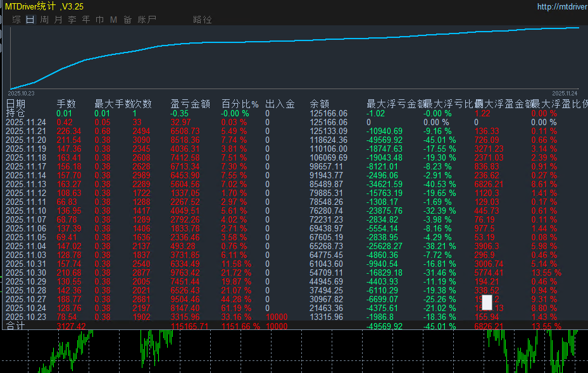This screenshot has height=373, width=588.
Task: Open the 年 yearly statistics view
Action: (x=84, y=19)
